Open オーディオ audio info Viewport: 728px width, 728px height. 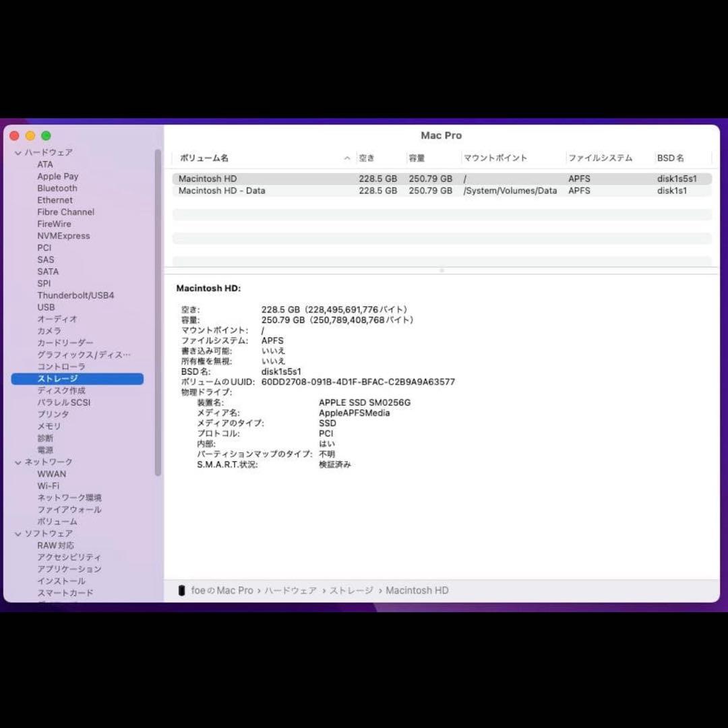[57, 319]
